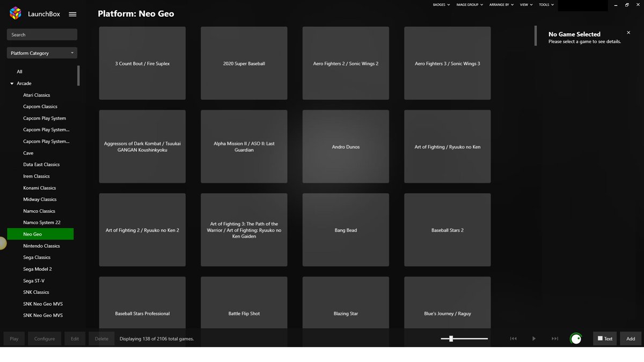Restore the LaunchBox window size
Image resolution: width=644 pixels, height=362 pixels.
pos(627,5)
